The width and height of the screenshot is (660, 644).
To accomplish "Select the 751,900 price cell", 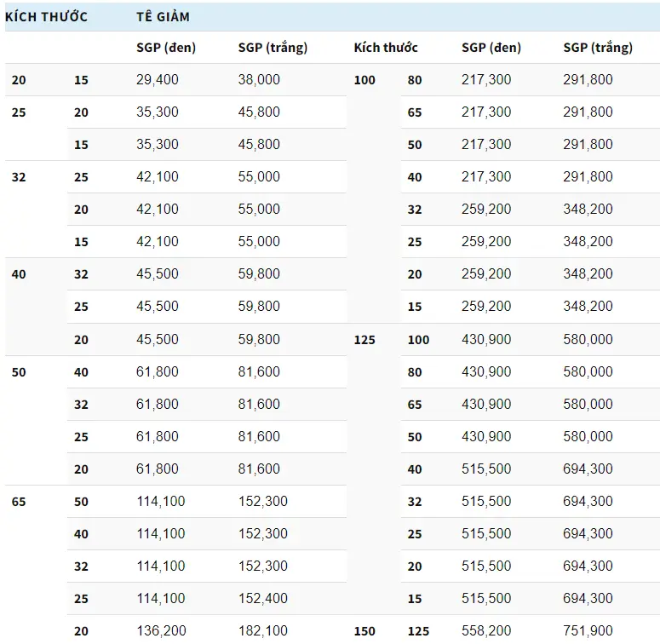I will [x=588, y=631].
